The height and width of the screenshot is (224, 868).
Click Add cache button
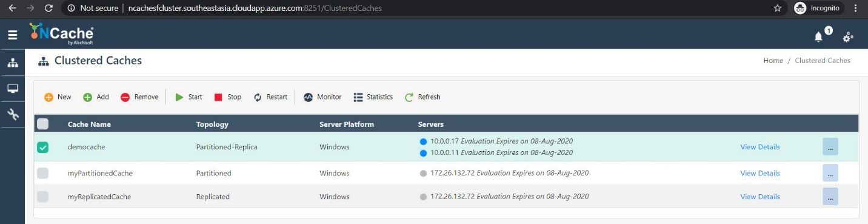(96, 97)
